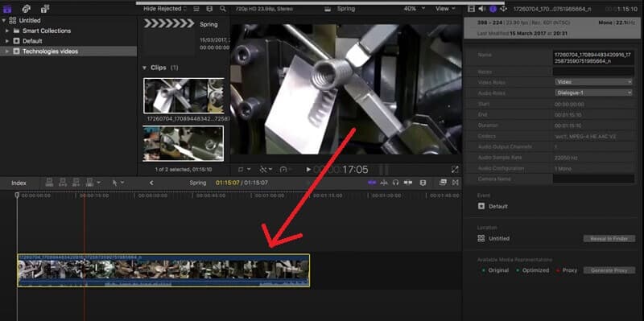Enter full-screen viewer playback
This screenshot has height=321, width=644.
[454, 170]
